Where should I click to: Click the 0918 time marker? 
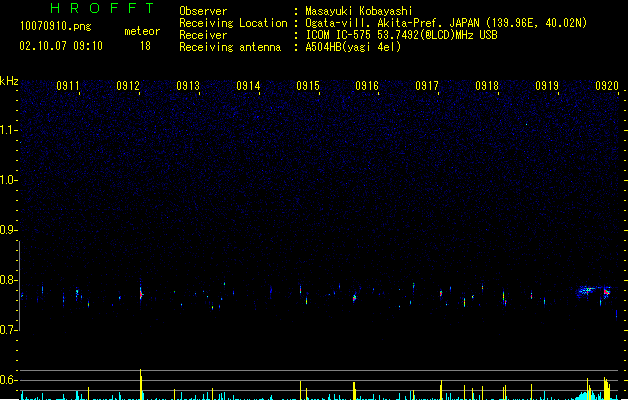[487, 85]
